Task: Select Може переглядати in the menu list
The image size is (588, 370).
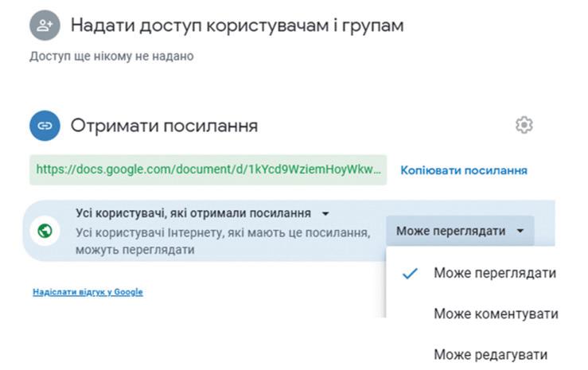Action: point(494,273)
